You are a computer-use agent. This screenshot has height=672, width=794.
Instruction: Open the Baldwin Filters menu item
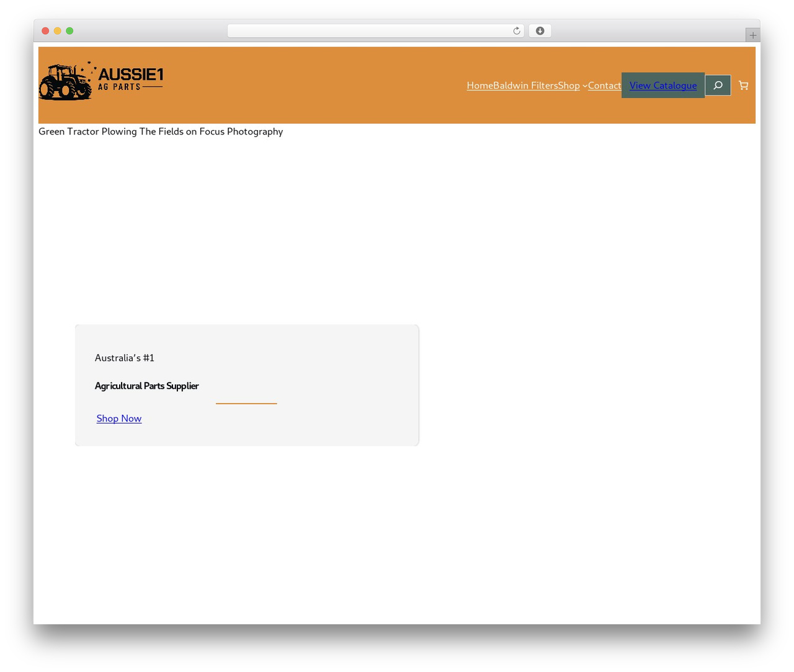525,86
